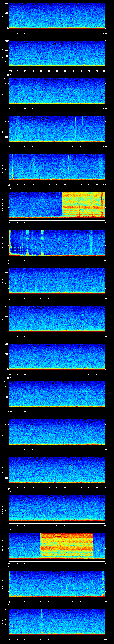Select the spectrogram panel starting at 9:24:00
The width and height of the screenshot is (114, 644).
57,394
